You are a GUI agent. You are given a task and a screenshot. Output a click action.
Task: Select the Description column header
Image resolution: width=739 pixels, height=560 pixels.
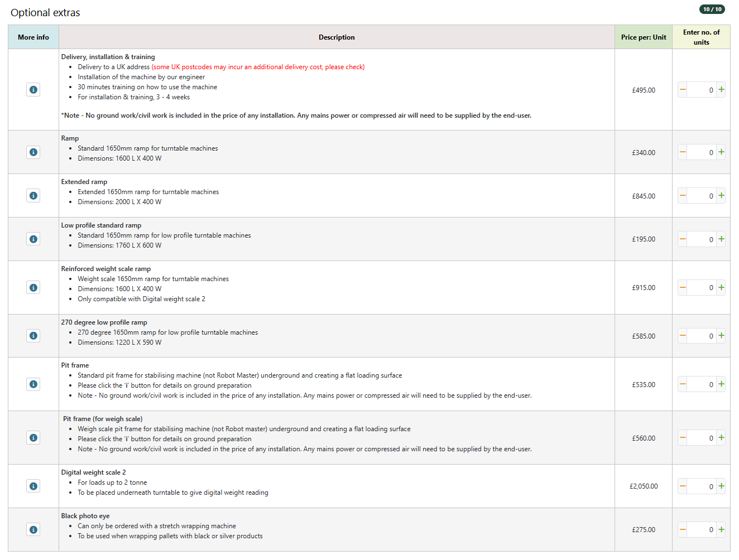(x=337, y=37)
